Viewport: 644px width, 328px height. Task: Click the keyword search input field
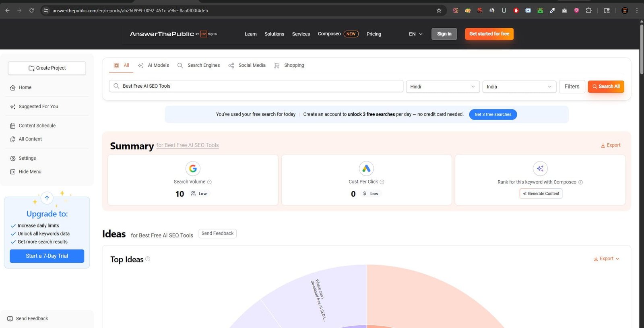[256, 86]
